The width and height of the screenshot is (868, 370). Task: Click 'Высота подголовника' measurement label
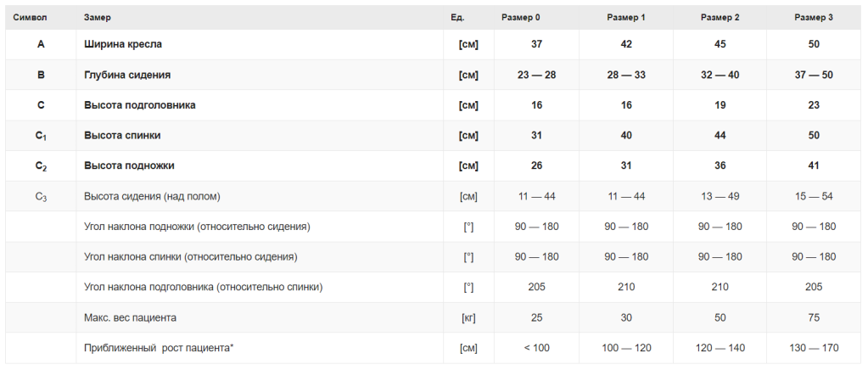point(140,105)
